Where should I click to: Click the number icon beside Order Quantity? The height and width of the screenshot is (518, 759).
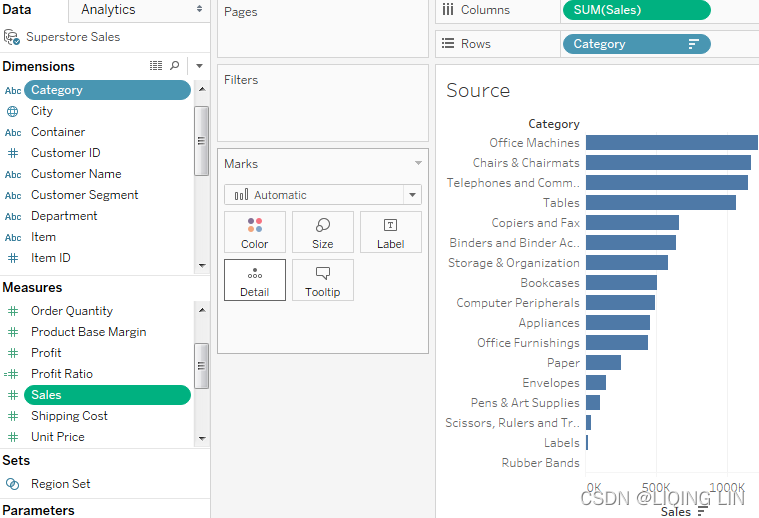(x=13, y=311)
